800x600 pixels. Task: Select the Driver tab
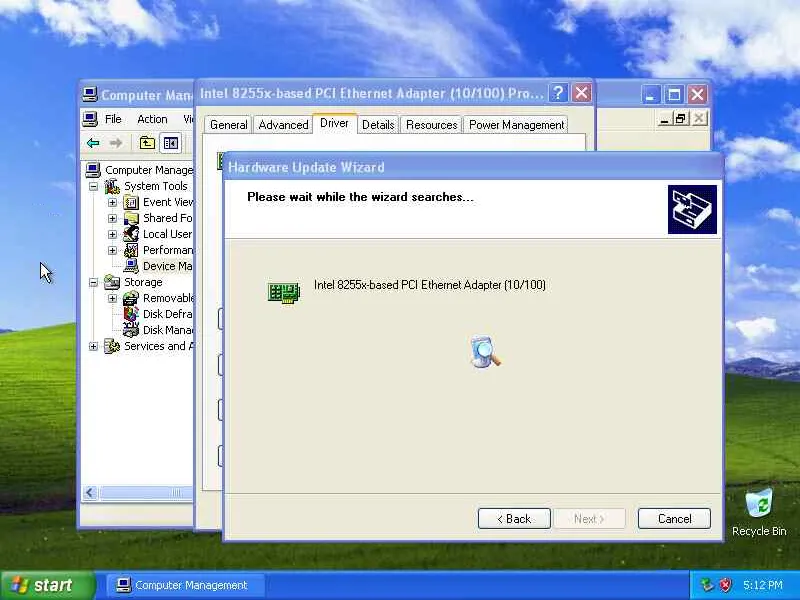click(x=334, y=123)
